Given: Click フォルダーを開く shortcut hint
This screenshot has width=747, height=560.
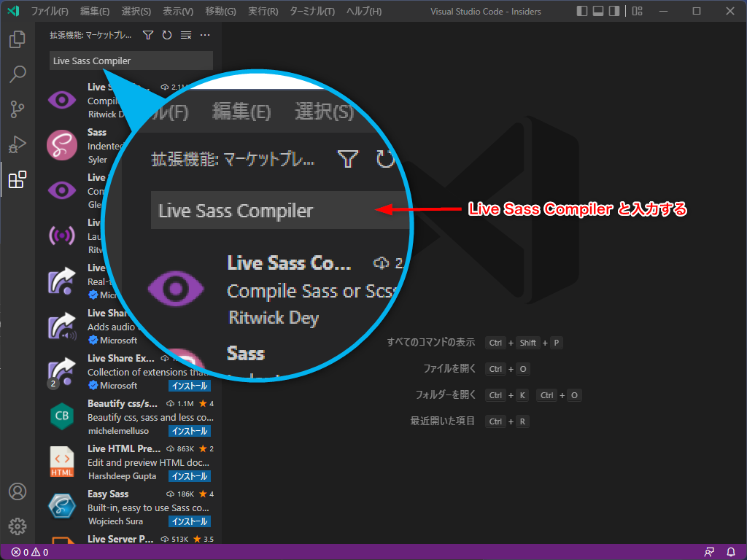Looking at the screenshot, I should [x=446, y=394].
